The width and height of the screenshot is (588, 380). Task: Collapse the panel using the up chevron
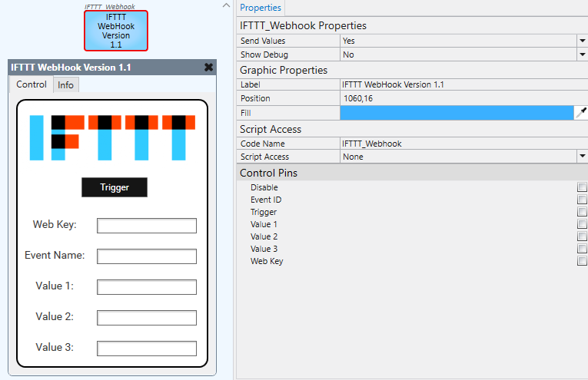tap(226, 5)
